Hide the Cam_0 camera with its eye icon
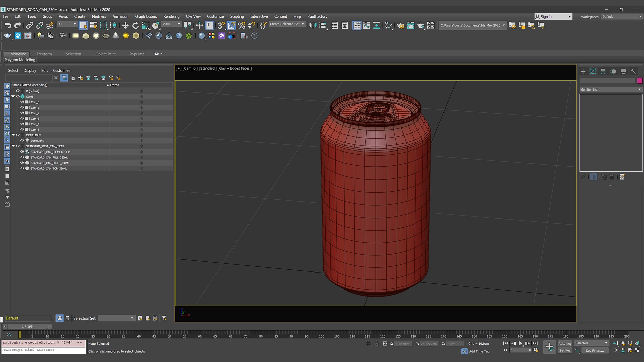This screenshot has height=362, width=644. (x=22, y=102)
